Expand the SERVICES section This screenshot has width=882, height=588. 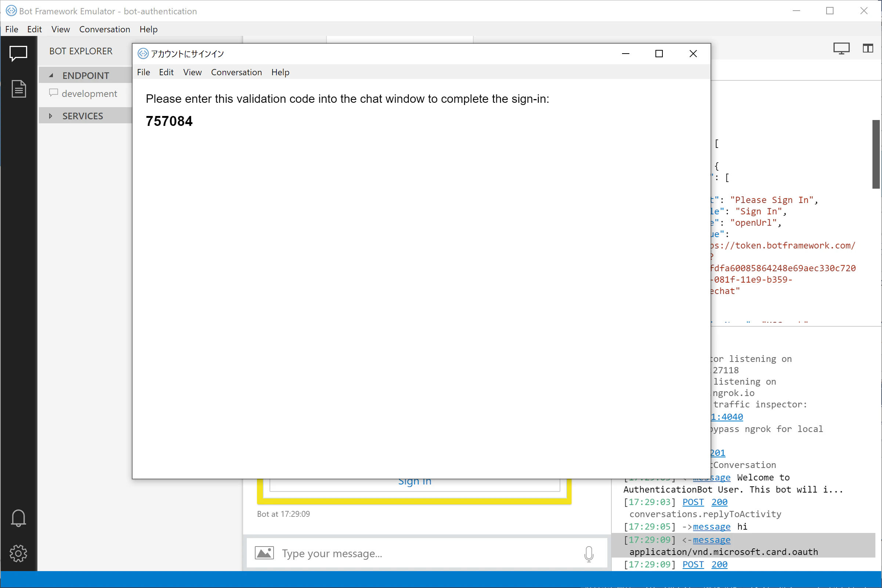pos(51,116)
